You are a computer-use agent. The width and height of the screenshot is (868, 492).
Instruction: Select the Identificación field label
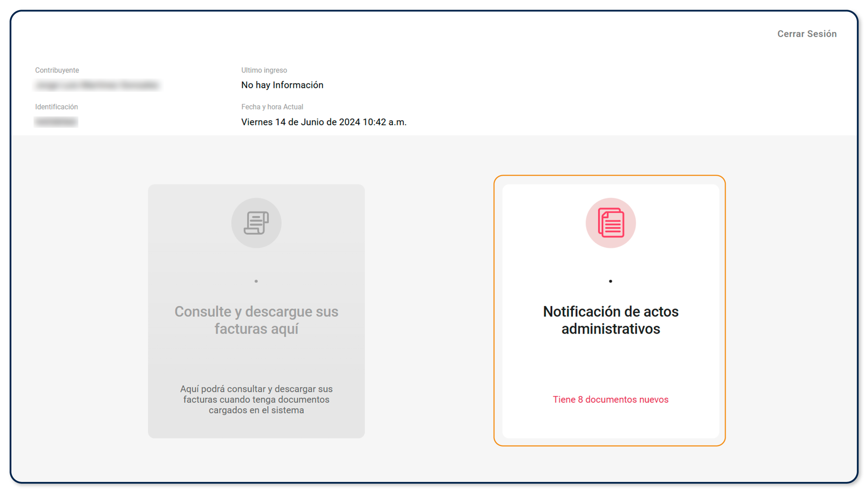[56, 107]
